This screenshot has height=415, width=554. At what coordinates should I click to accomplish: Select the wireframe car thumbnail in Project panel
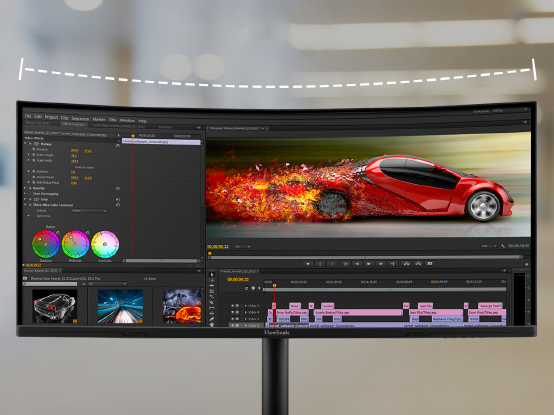(x=55, y=306)
